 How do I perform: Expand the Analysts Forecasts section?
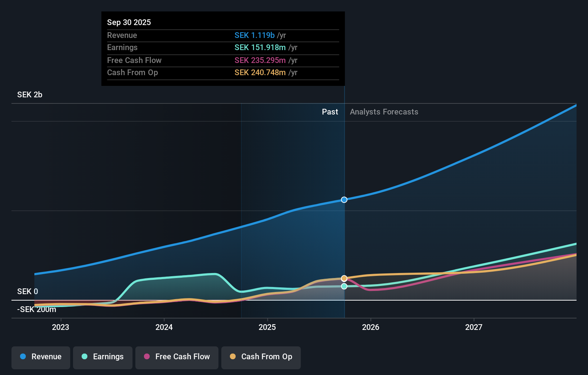coord(384,112)
